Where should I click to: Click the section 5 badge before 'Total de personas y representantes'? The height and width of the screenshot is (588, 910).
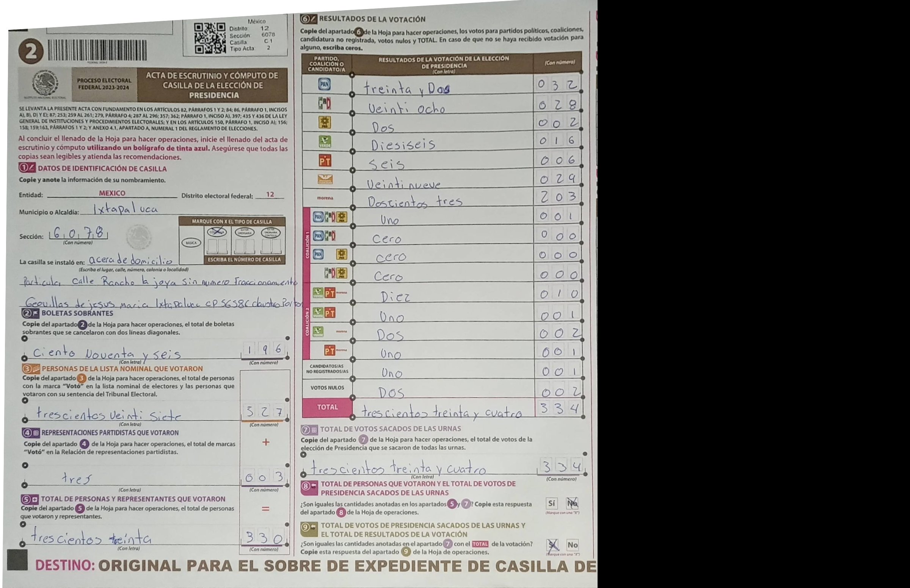[x=30, y=499]
